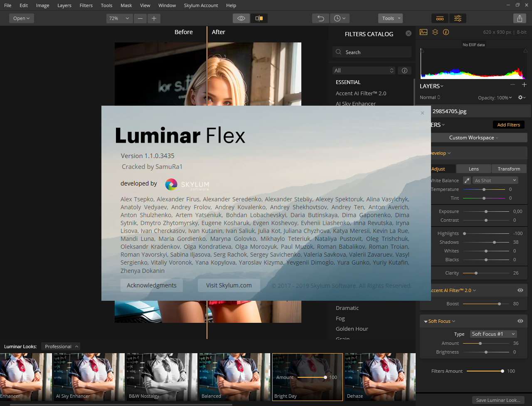Click the Skylum logo in about dialog
The height and width of the screenshot is (406, 532).
click(187, 184)
